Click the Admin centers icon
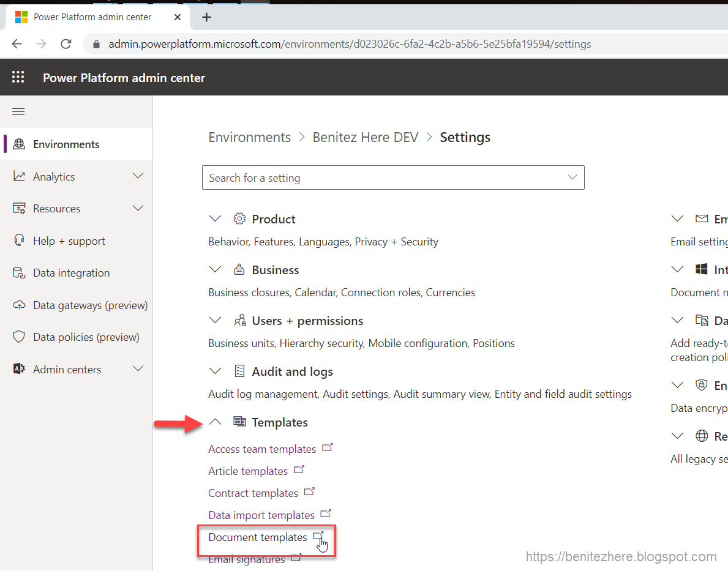 pos(19,369)
